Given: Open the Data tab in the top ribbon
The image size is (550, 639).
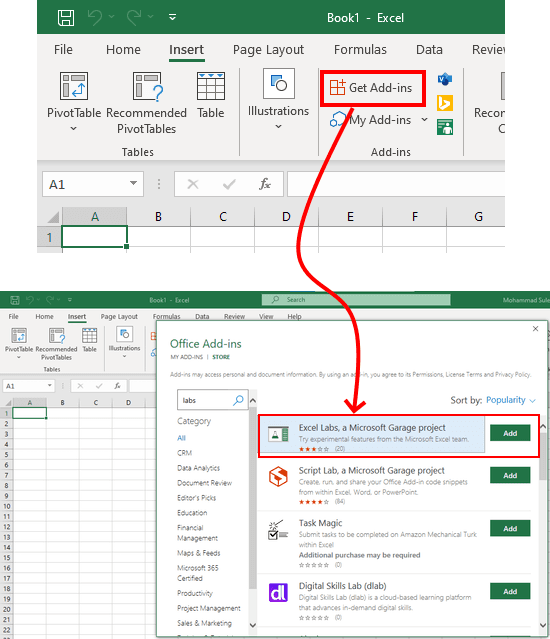Looking at the screenshot, I should click(x=429, y=50).
